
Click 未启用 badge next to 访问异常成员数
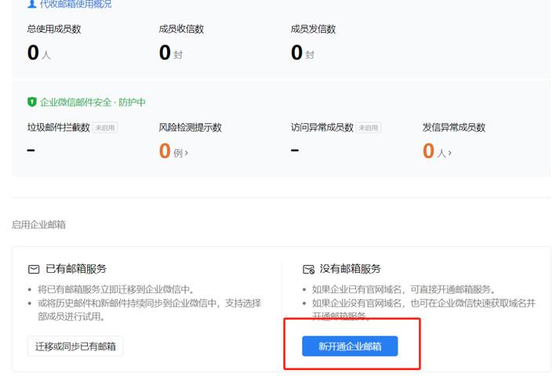(x=369, y=127)
